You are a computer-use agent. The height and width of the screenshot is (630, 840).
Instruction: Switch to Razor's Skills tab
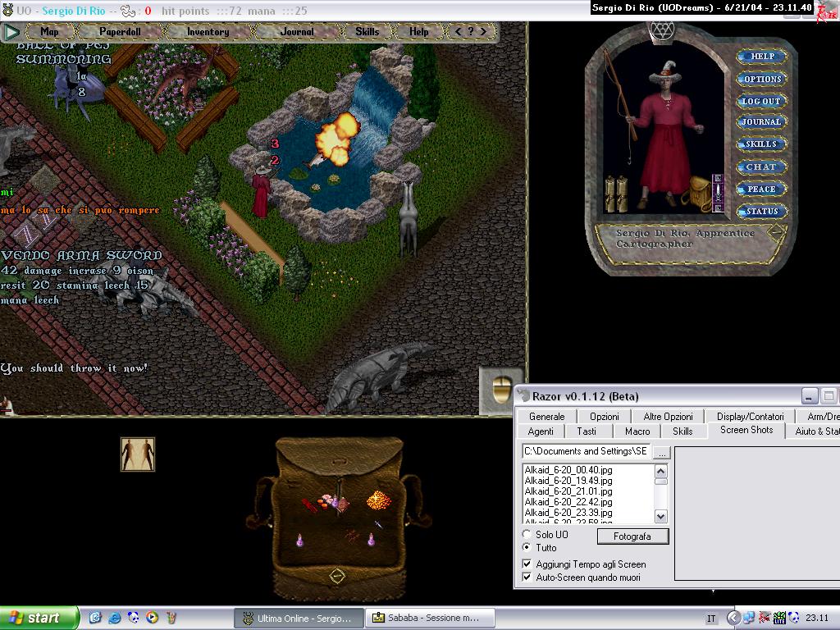pyautogui.click(x=682, y=431)
